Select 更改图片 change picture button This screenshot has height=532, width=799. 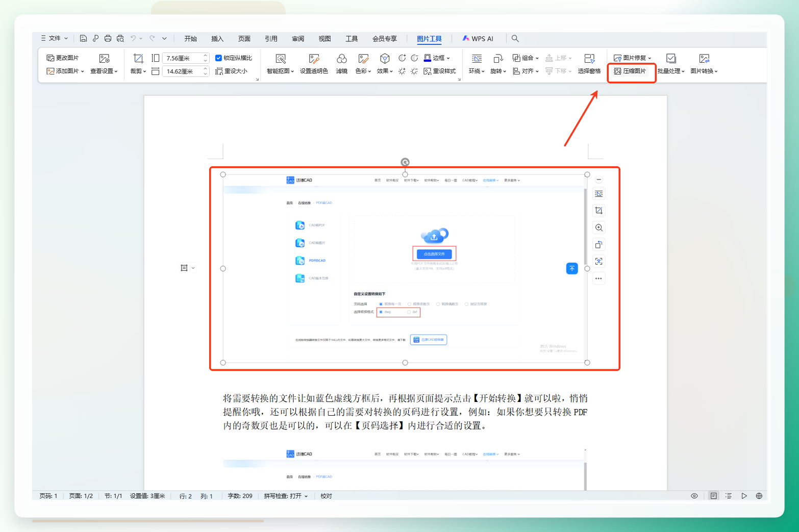pos(63,58)
